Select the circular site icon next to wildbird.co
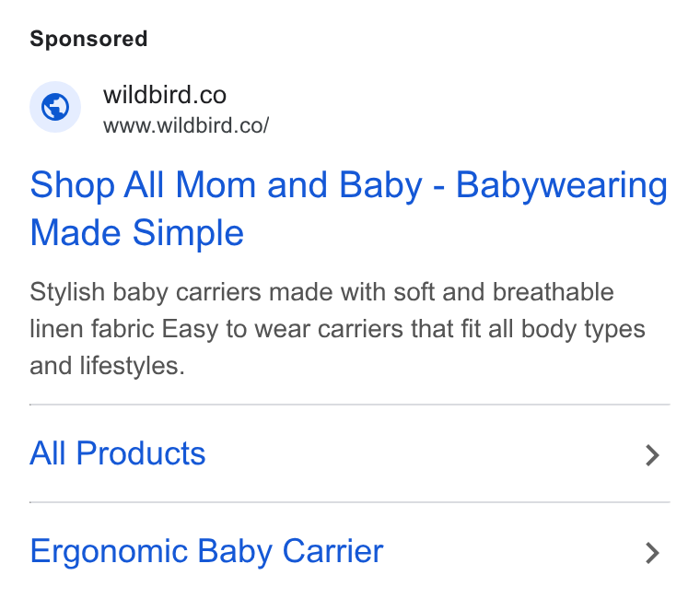The height and width of the screenshot is (599, 700). (x=55, y=107)
